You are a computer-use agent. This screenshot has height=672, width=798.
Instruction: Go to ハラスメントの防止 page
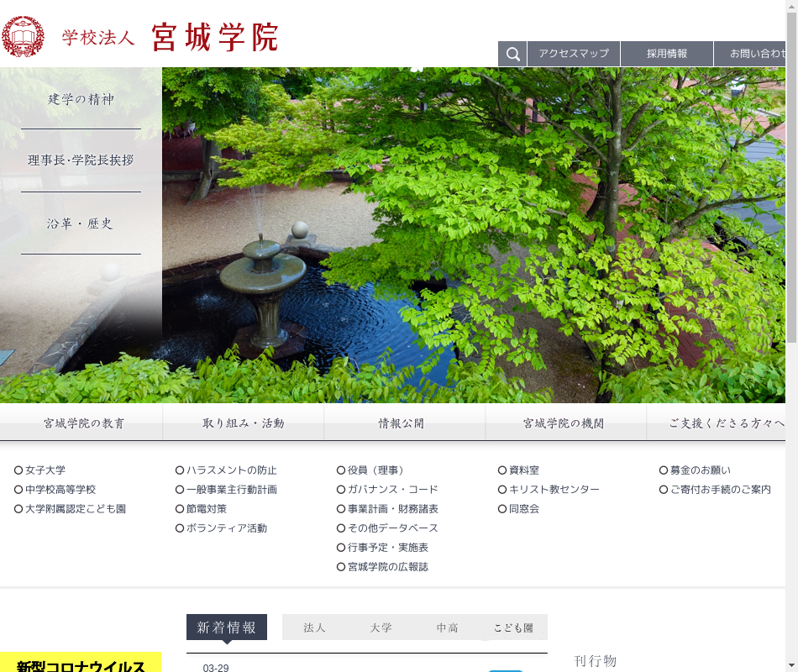[231, 470]
